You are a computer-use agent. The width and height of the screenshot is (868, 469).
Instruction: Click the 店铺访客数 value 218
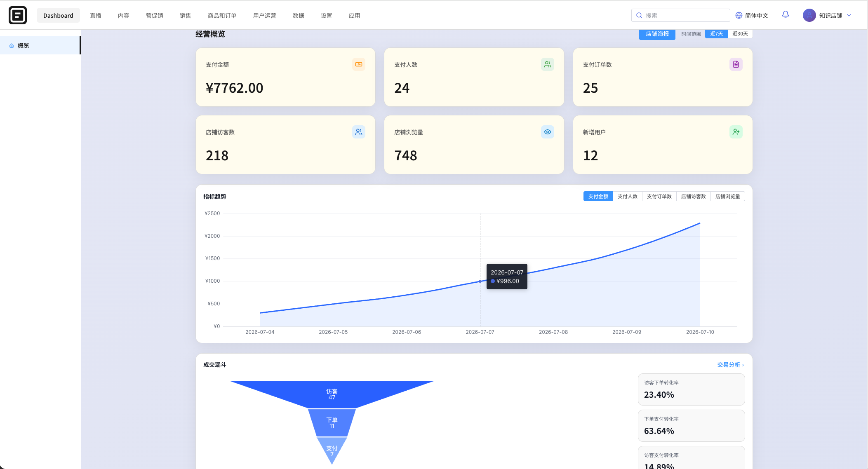click(x=217, y=155)
